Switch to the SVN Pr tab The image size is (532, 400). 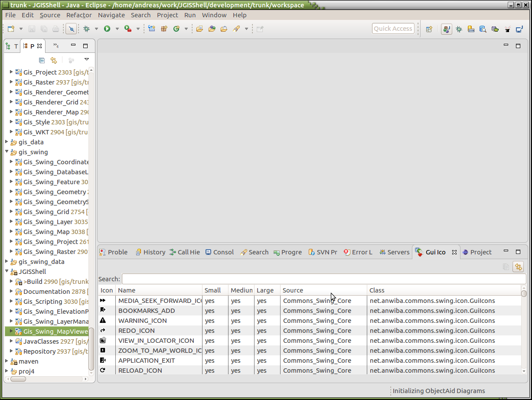(323, 252)
